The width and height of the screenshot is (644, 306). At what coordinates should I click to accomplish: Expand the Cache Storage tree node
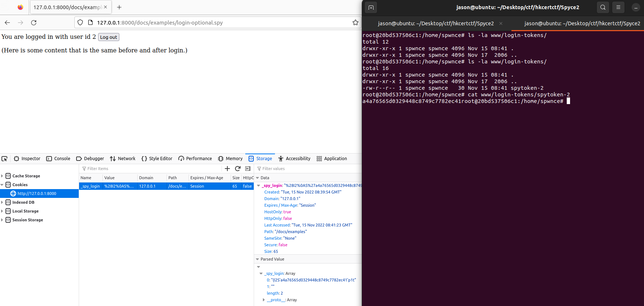(x=2, y=176)
